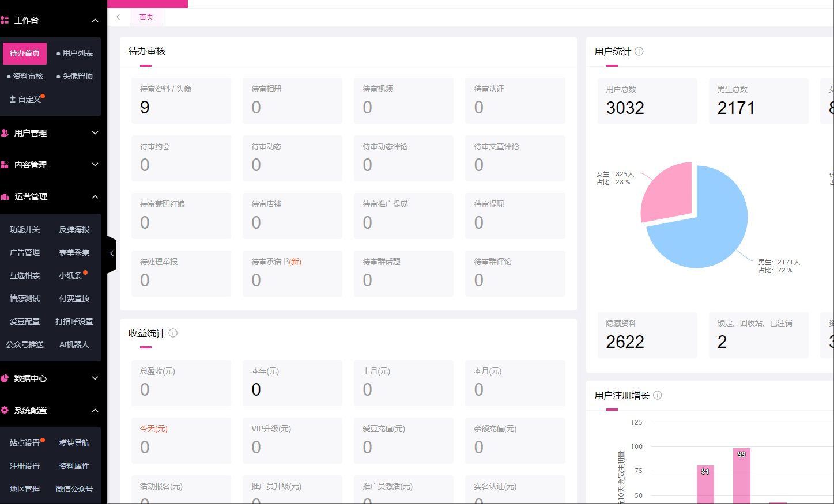The image size is (834, 504).
Task: Open 情感测试 menu item
Action: point(25,298)
